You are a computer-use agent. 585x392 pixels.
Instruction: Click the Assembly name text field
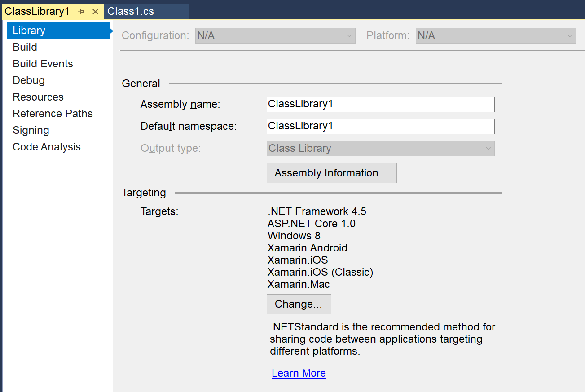tap(380, 104)
